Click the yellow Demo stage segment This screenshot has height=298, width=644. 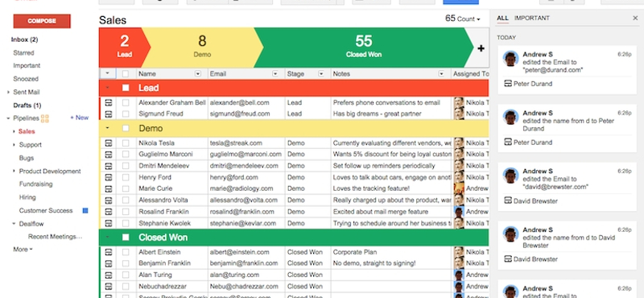click(x=202, y=48)
